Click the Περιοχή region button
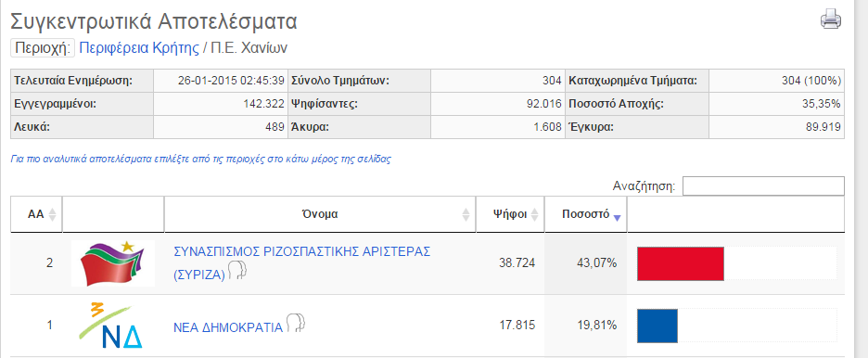Viewport: 868px width, 358px height. (x=42, y=48)
